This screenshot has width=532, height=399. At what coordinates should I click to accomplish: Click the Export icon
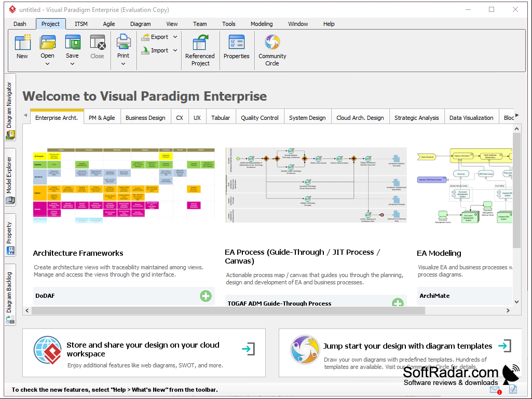point(145,37)
